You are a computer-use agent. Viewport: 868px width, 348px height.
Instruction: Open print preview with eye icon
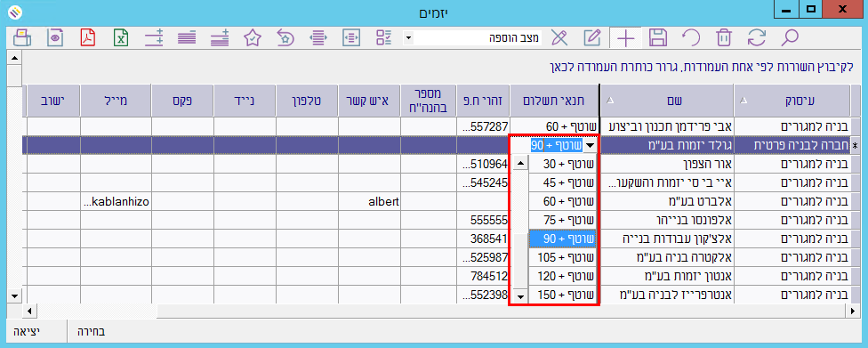tap(55, 37)
